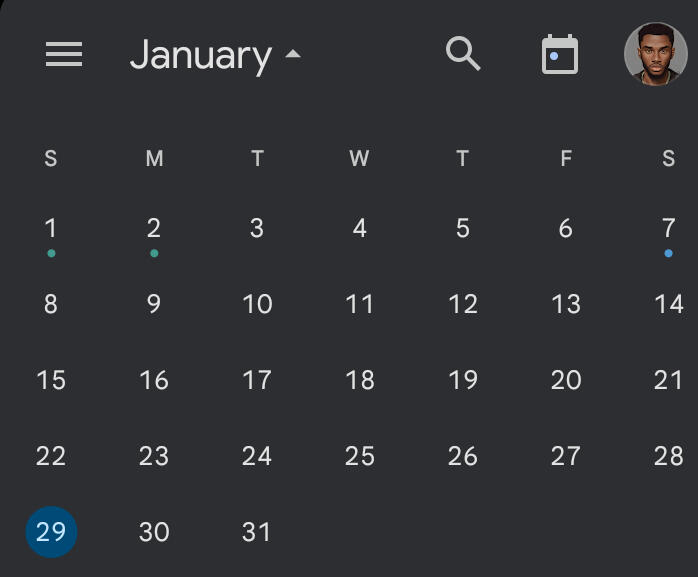
Task: Select Monday January 16
Action: tap(154, 380)
